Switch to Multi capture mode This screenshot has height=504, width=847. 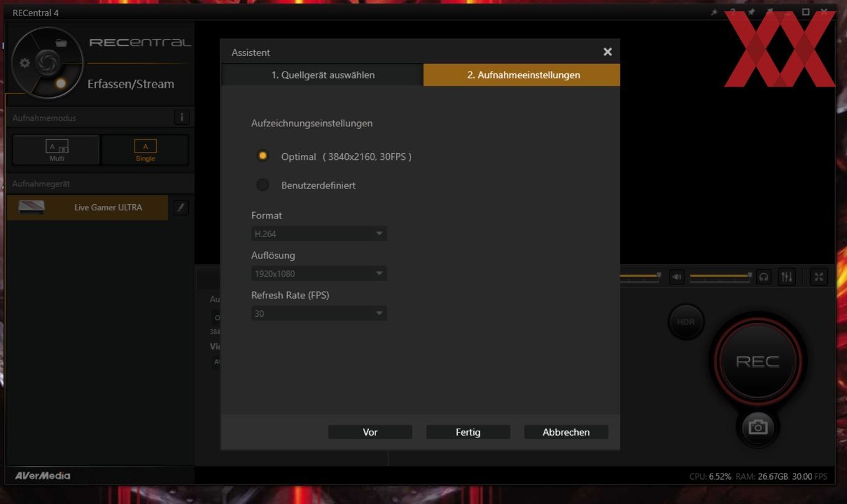[57, 150]
